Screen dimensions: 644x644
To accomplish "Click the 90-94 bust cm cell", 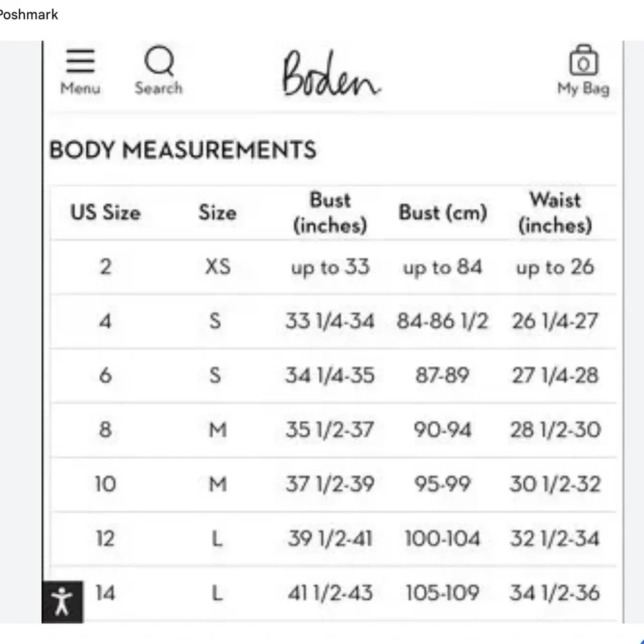I will coord(442,430).
